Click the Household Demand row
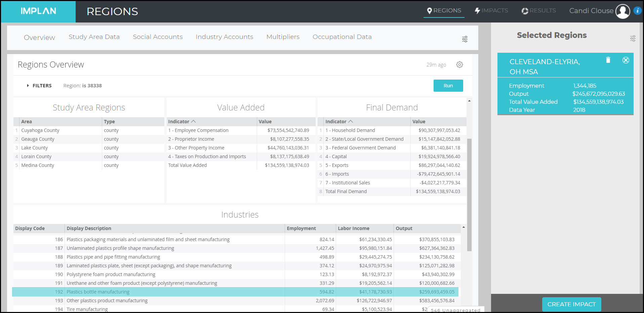The height and width of the screenshot is (313, 644). [x=392, y=130]
